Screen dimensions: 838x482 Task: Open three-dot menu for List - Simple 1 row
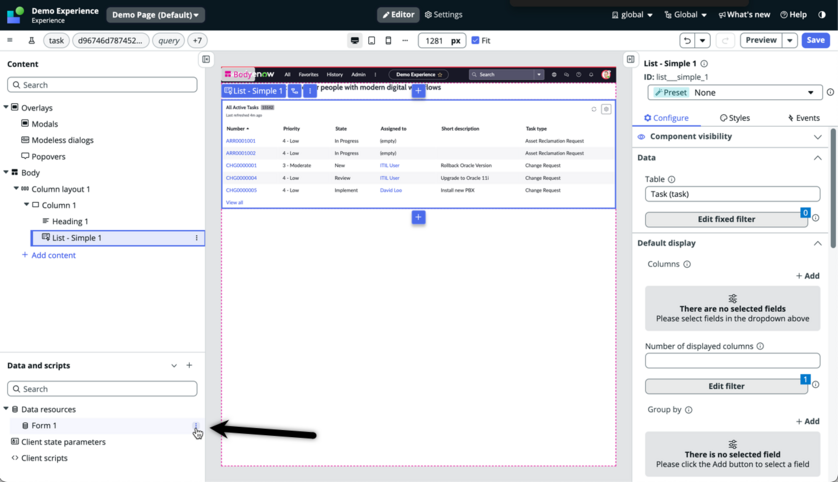(x=196, y=238)
